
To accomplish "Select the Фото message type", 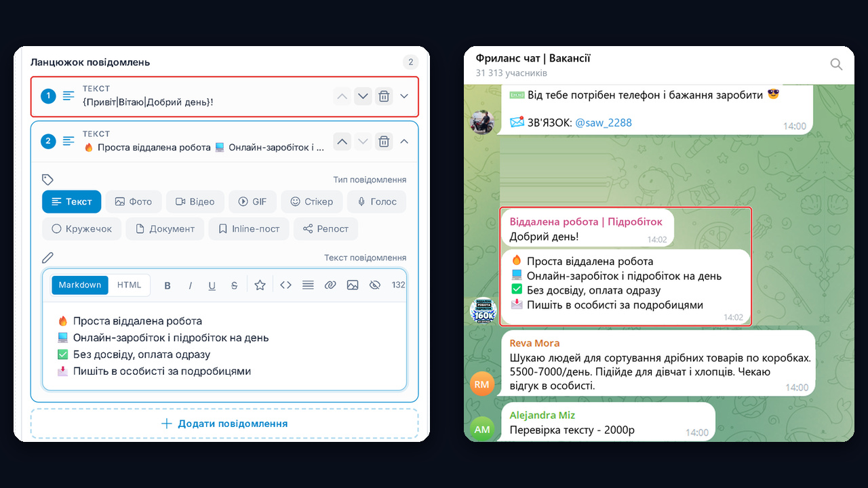I will [x=134, y=201].
